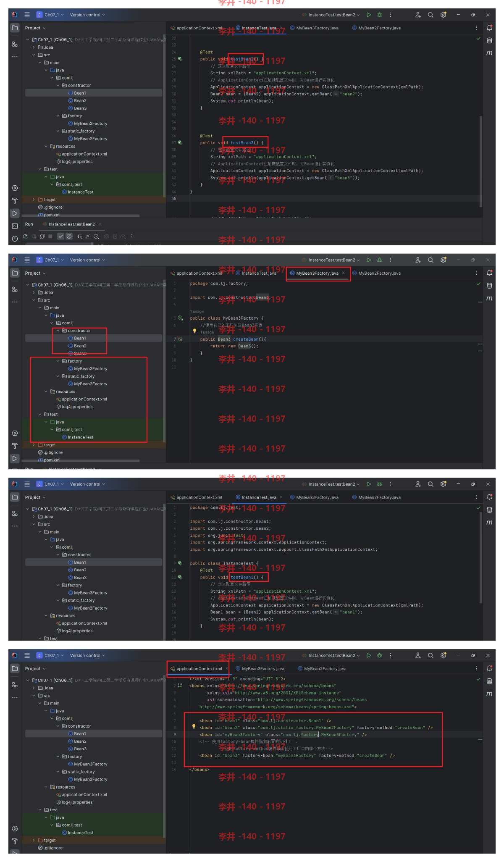Viewport: 504px width, 862px height.
Task: Open left sidebar more tool windows, top screenshot
Action: click(x=15, y=56)
